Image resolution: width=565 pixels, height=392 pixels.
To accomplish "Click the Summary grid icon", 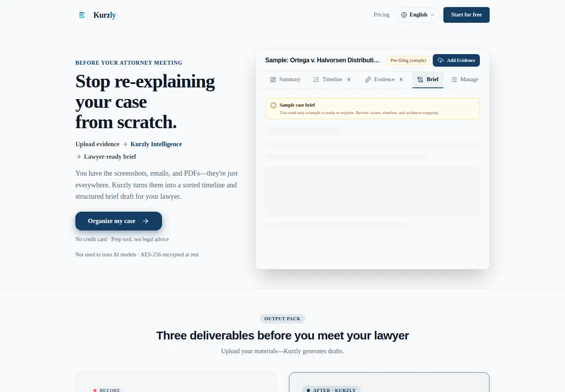I will [273, 80].
